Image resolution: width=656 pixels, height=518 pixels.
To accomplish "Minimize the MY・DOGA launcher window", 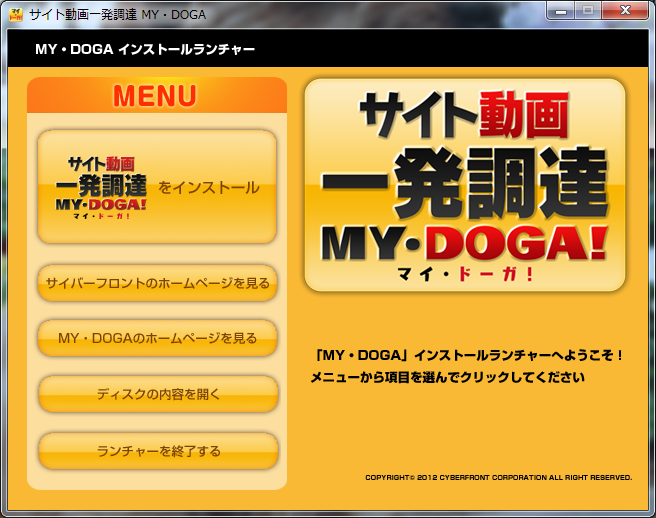I will (x=561, y=11).
